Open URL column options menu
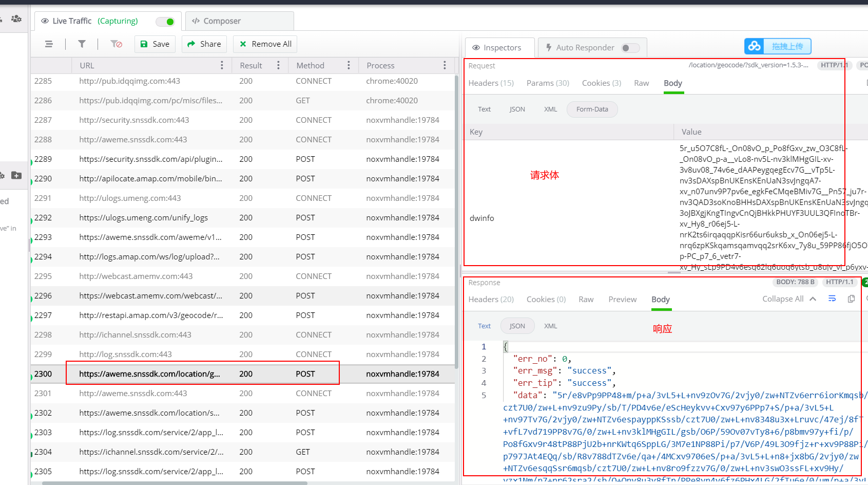868x485 pixels. [222, 65]
